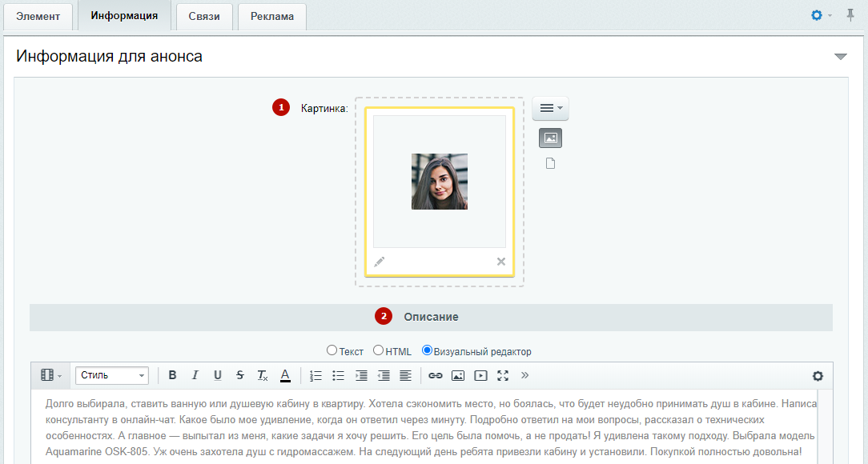868x464 pixels.
Task: Open the Информация tab
Action: (124, 15)
